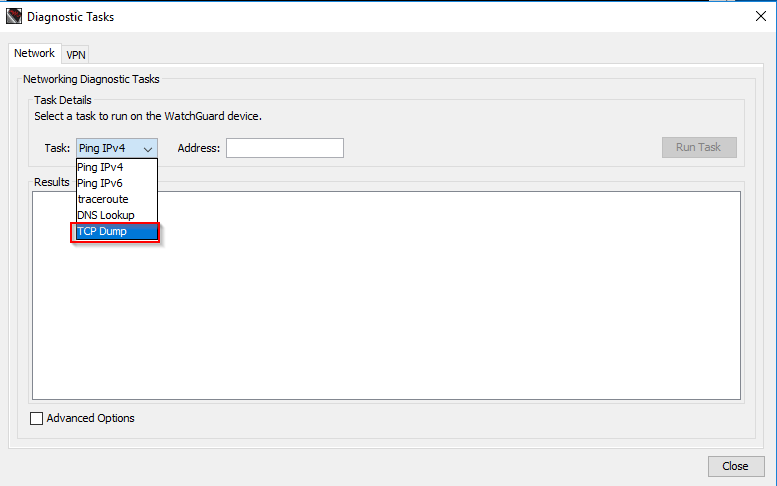Click the Task label beside the dropdown
777x486 pixels.
coord(57,148)
